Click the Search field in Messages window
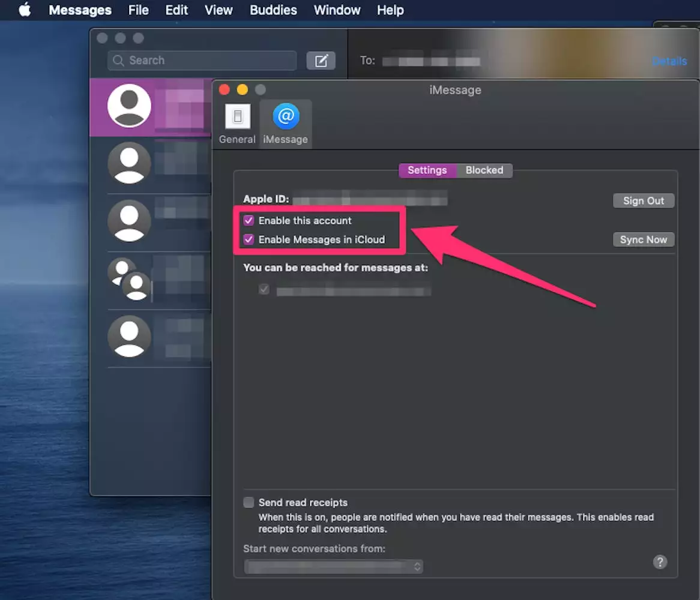Screen dimensions: 700x600 [202, 60]
